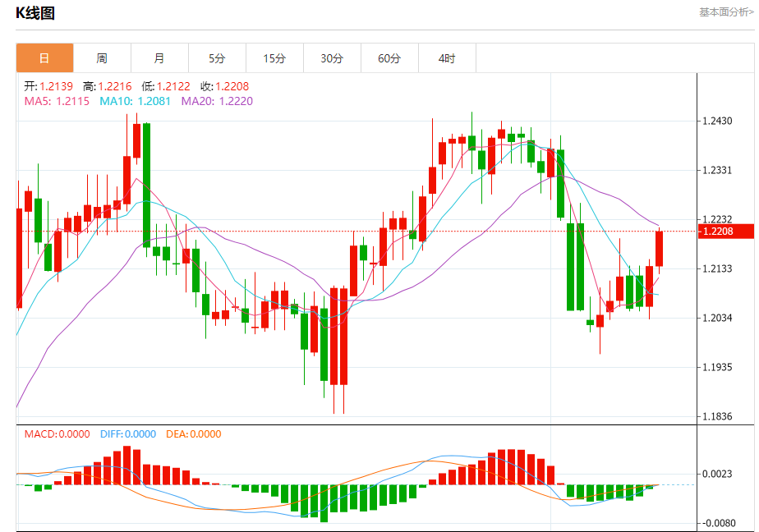This screenshot has height=532, width=759.
Task: Click the 开:1.2139 open value
Action: coord(48,86)
